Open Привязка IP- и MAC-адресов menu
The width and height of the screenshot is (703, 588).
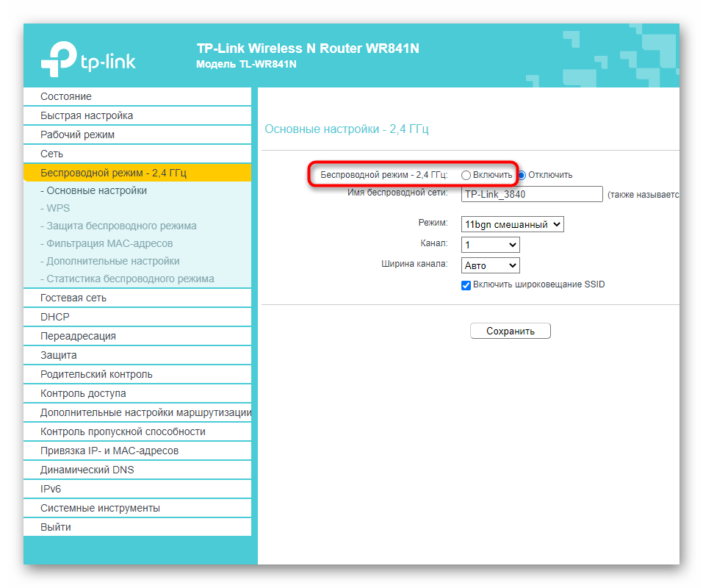[137, 451]
